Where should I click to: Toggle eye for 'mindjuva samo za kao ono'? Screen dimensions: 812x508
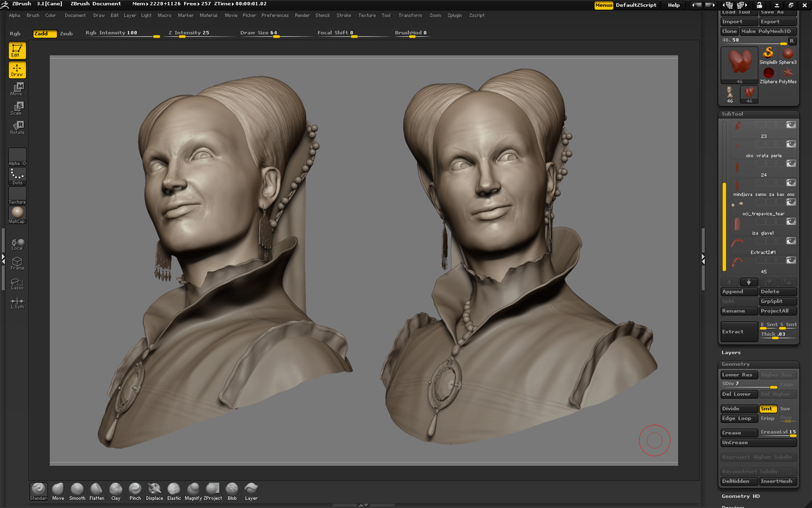791,183
